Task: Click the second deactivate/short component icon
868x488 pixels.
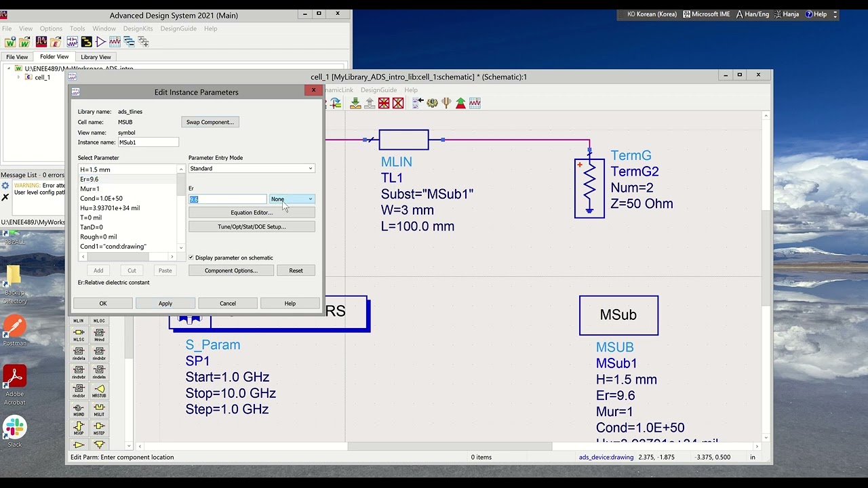Action: point(398,103)
